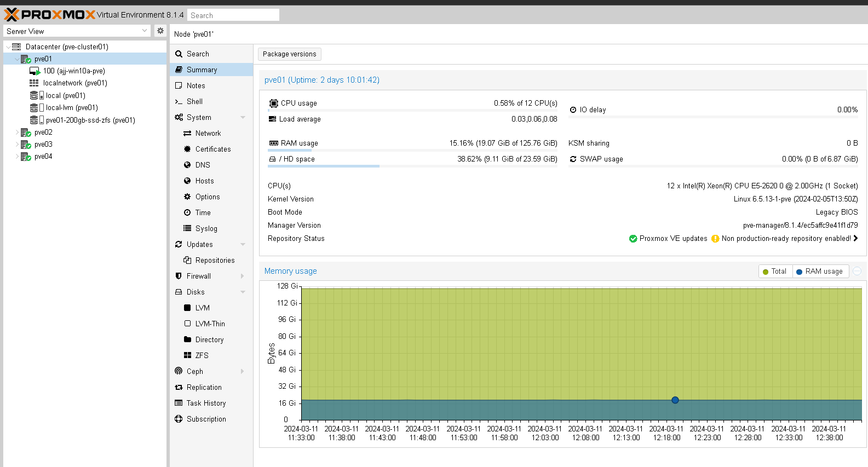Image resolution: width=868 pixels, height=467 pixels.
Task: Click the ZFS grid icon
Action: coord(187,355)
